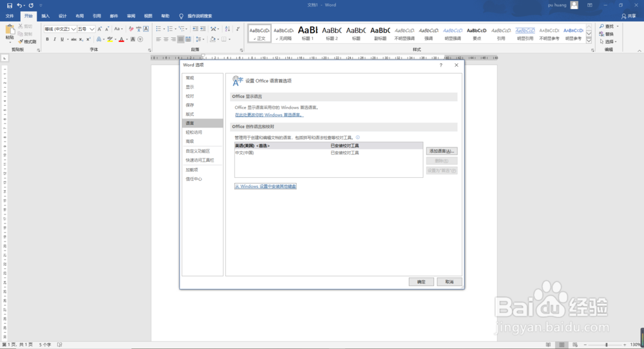This screenshot has width=644, height=349.
Task: Open the References (引用) ribbon tab
Action: coord(97,16)
